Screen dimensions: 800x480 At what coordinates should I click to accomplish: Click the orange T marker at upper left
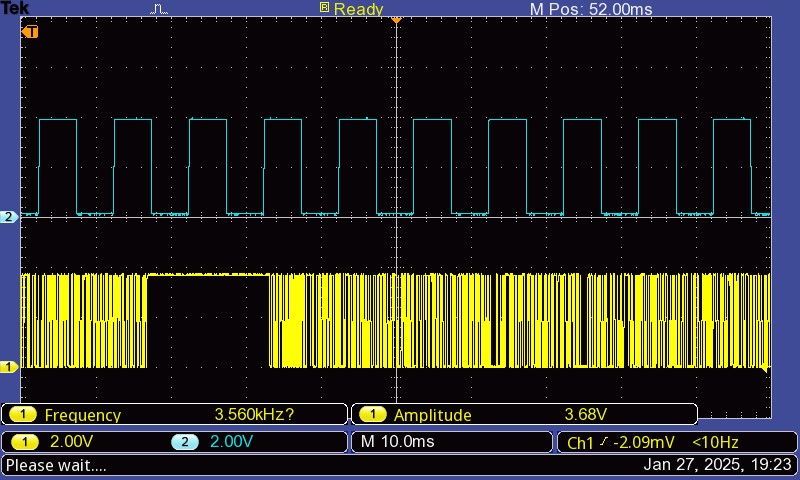pyautogui.click(x=31, y=32)
